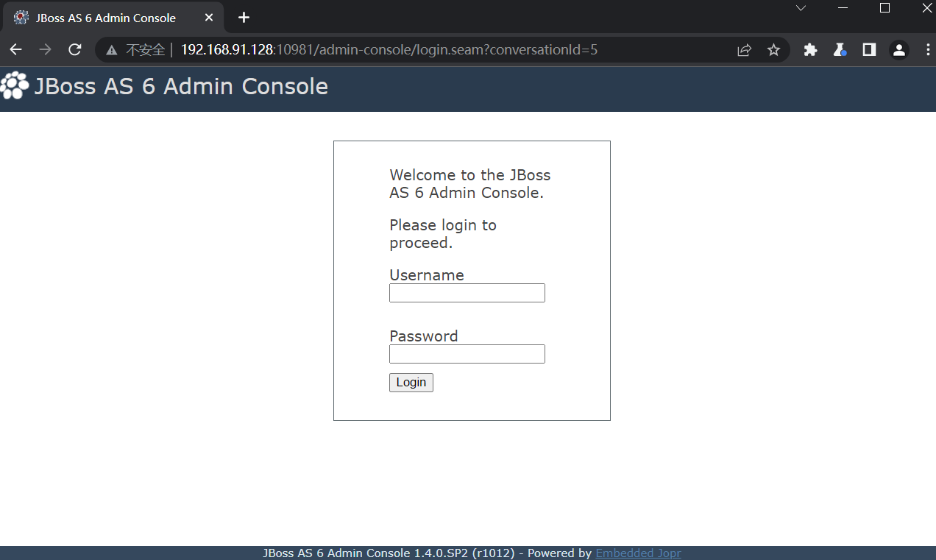Image resolution: width=936 pixels, height=560 pixels.
Task: Click the browser back arrow
Action: (15, 50)
